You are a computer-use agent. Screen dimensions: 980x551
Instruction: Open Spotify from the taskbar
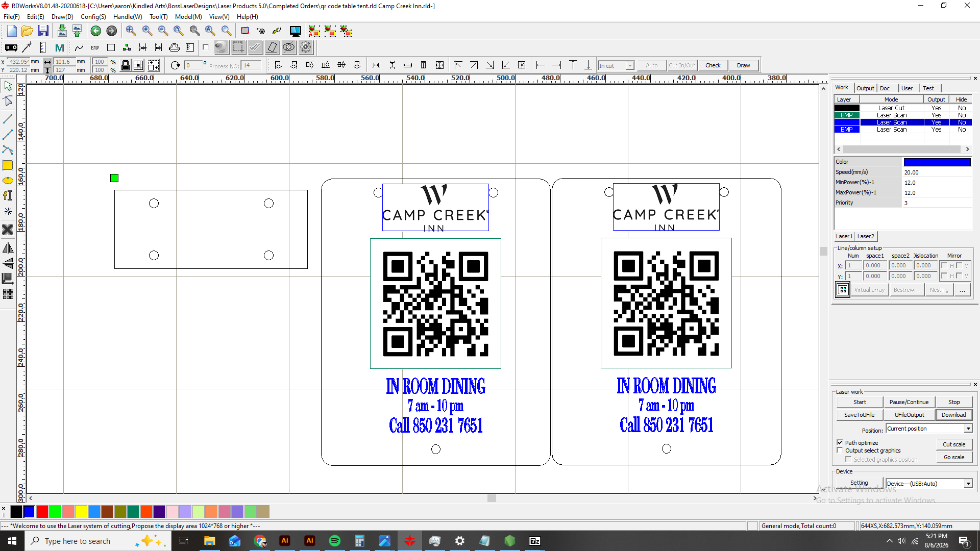tap(335, 541)
